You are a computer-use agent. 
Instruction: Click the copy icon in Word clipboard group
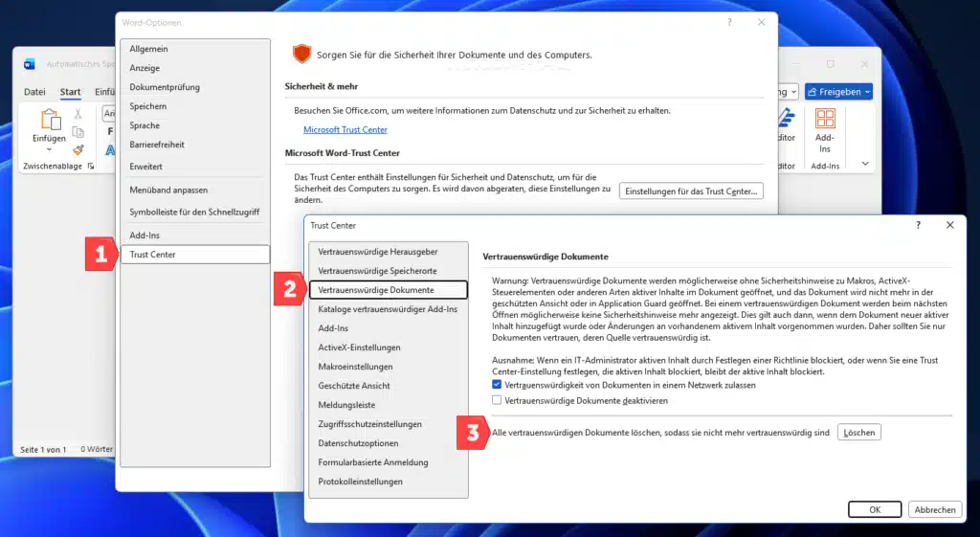[x=78, y=132]
